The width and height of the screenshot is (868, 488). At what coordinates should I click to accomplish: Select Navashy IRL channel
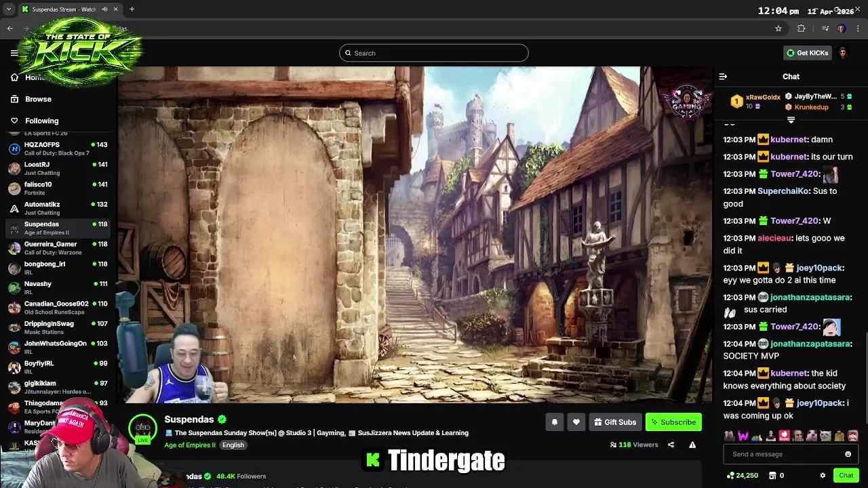58,287
